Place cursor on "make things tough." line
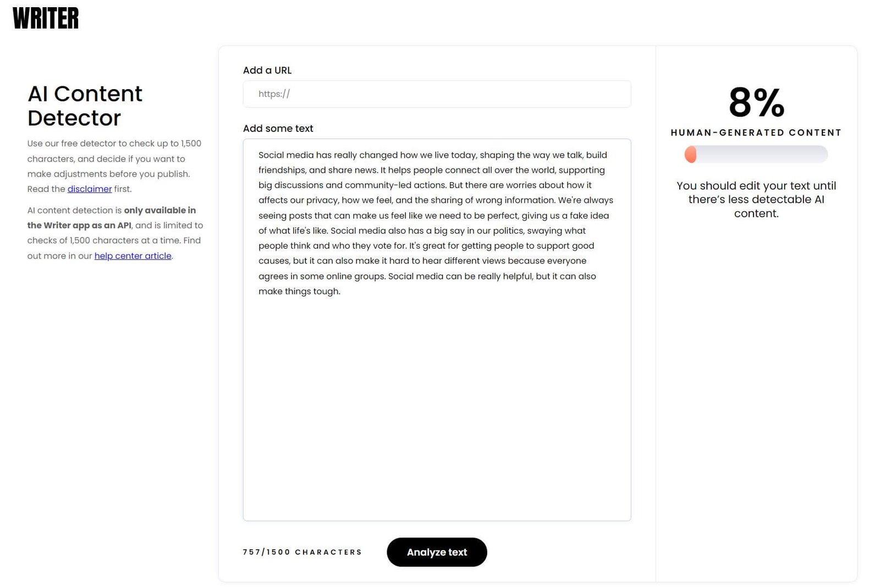Image resolution: width=880 pixels, height=588 pixels. tap(299, 292)
